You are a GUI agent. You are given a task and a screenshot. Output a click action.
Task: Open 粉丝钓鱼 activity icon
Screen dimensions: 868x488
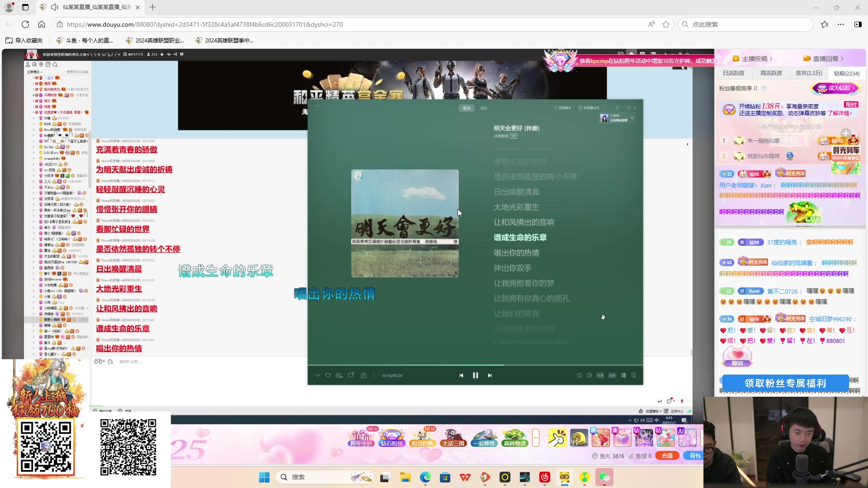click(x=422, y=438)
